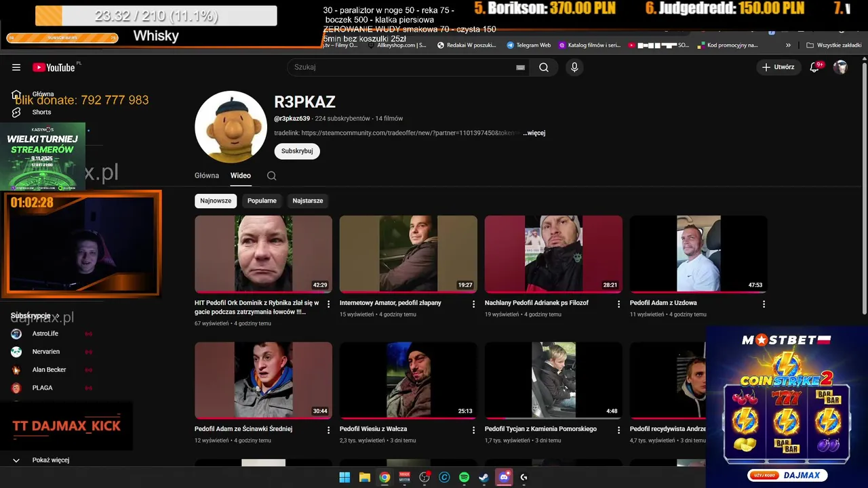Click the '@r3pkaz639' channel handle text

pos(292,119)
